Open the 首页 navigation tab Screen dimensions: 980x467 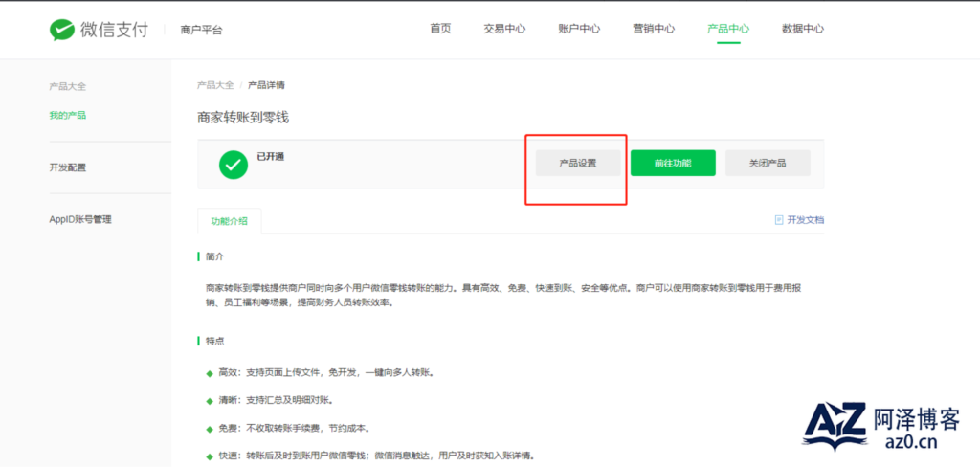pyautogui.click(x=440, y=29)
